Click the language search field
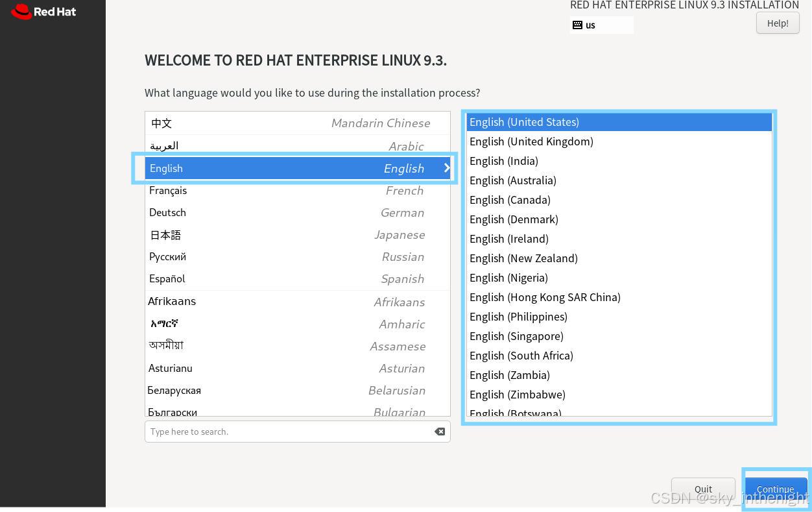Viewport: 812px width, 512px height. (297, 432)
